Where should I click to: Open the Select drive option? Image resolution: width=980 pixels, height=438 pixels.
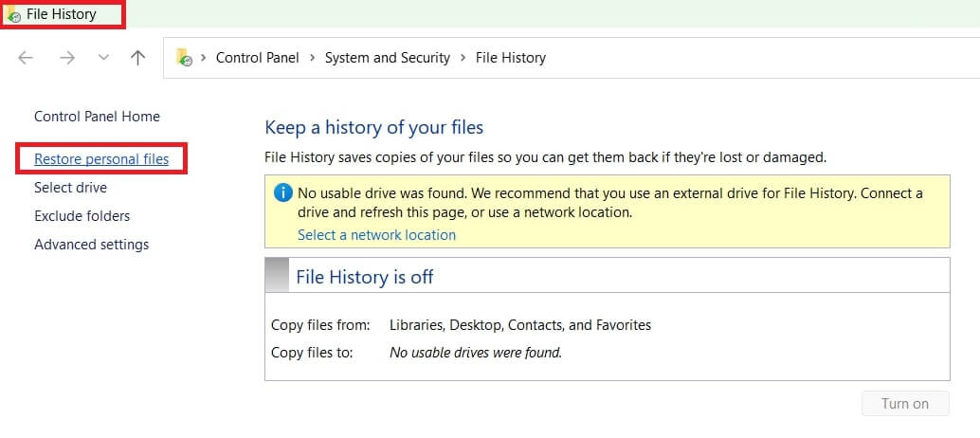pos(70,188)
